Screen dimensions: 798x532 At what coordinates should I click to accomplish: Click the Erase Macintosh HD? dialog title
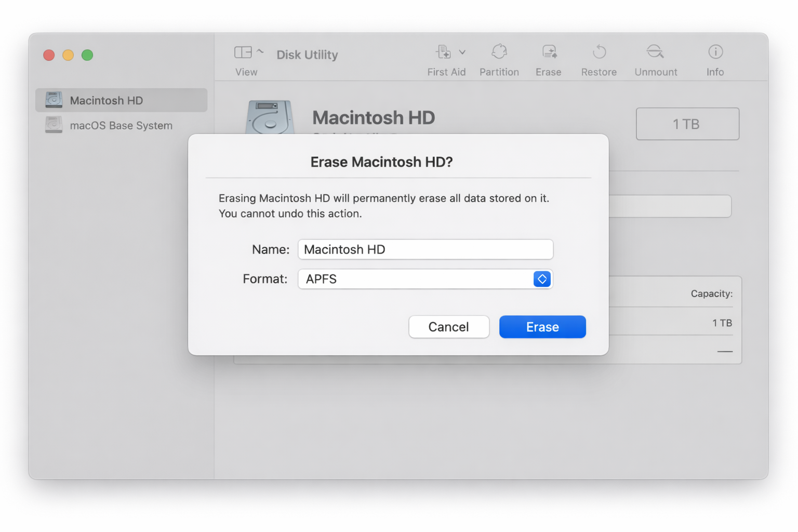[x=381, y=162]
